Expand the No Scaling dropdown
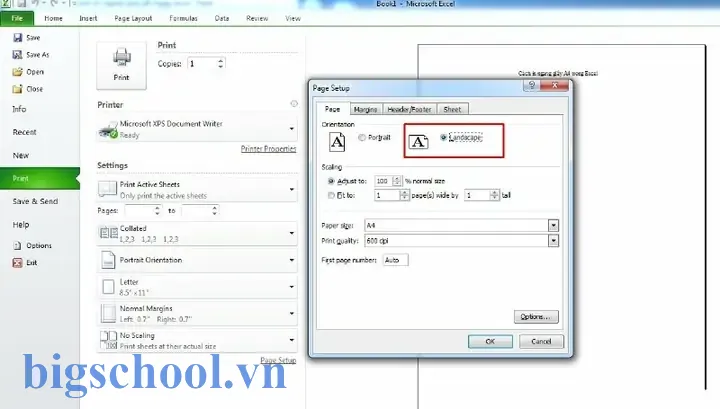The width and height of the screenshot is (720, 409). click(x=292, y=340)
